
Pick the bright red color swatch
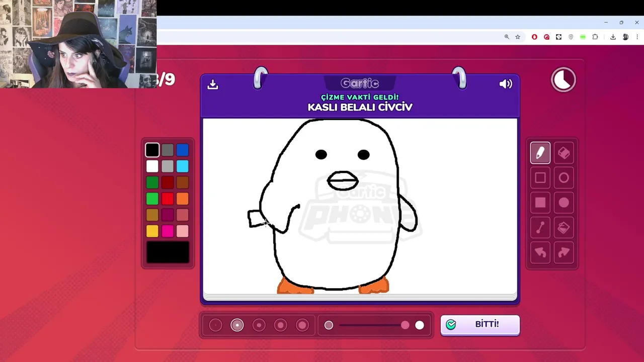click(168, 199)
